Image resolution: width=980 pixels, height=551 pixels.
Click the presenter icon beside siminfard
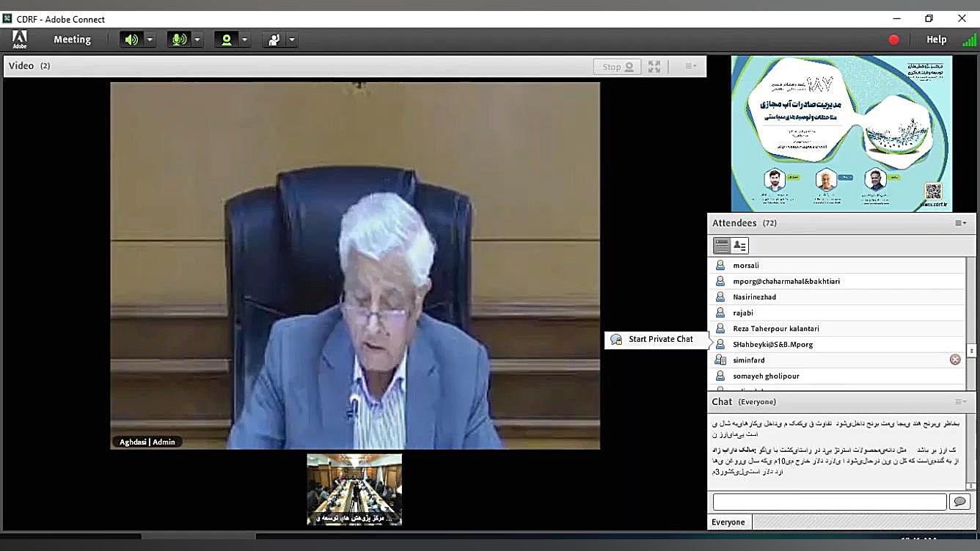tap(720, 360)
